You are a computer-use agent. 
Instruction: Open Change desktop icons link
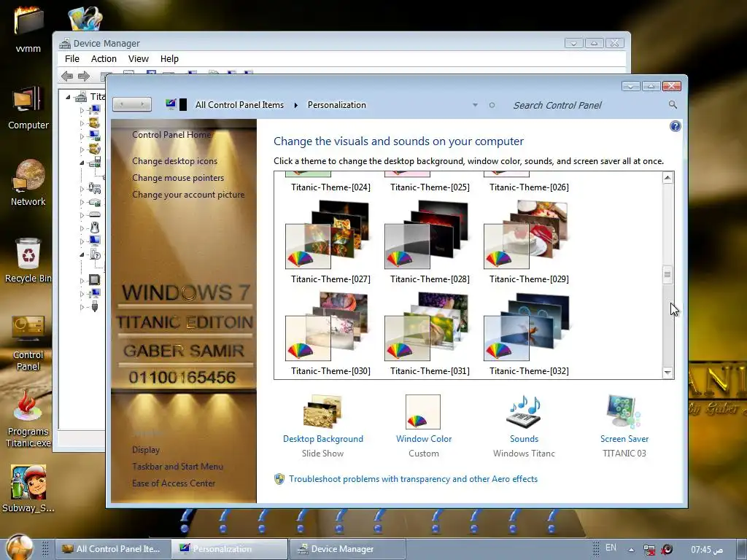coord(175,161)
